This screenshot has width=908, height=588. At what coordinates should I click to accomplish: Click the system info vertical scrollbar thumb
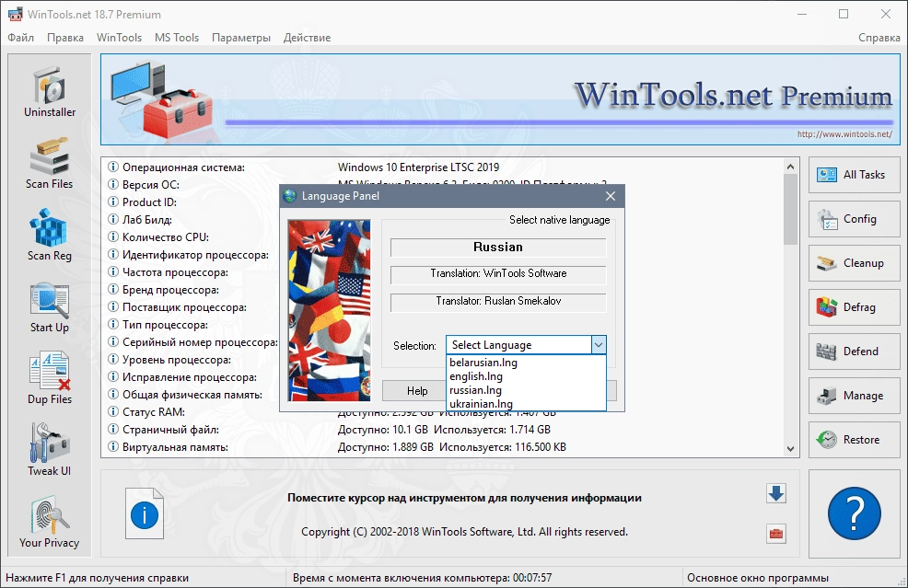pos(790,209)
